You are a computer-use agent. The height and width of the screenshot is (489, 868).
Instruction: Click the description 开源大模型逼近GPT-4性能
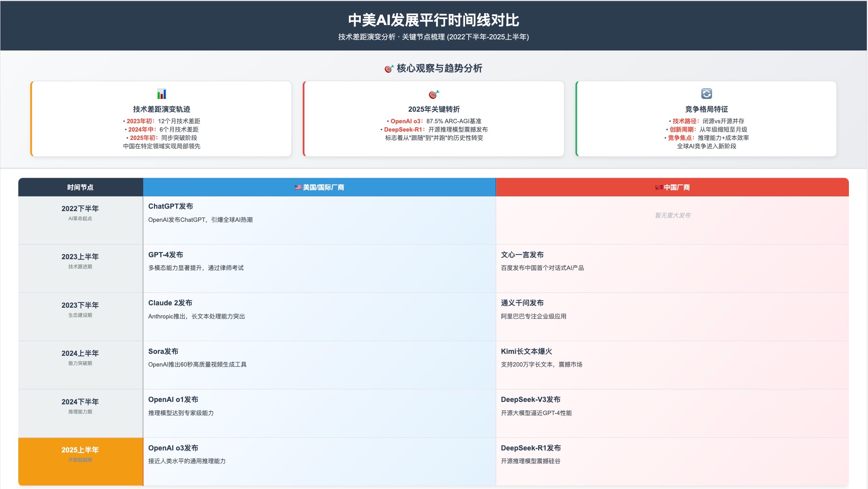536,413
